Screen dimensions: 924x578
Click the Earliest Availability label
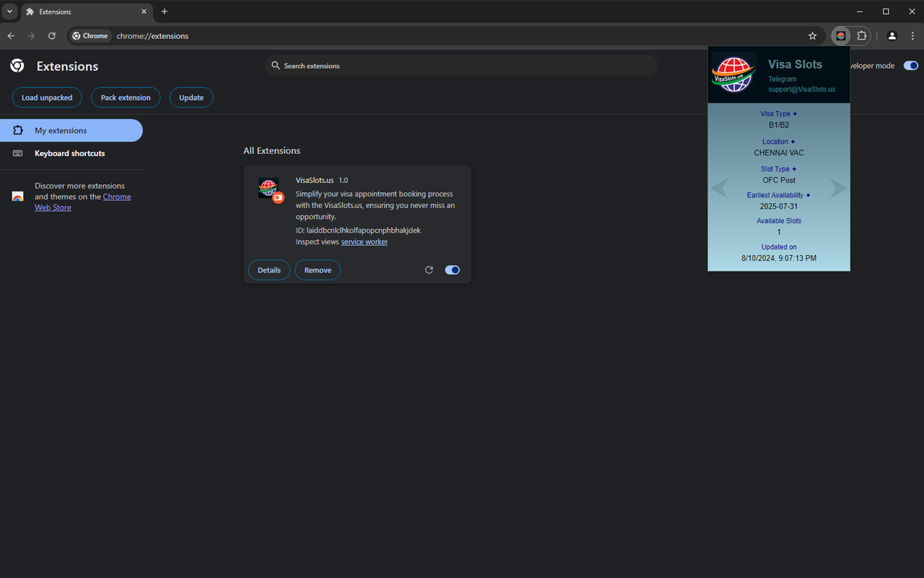[x=779, y=195]
